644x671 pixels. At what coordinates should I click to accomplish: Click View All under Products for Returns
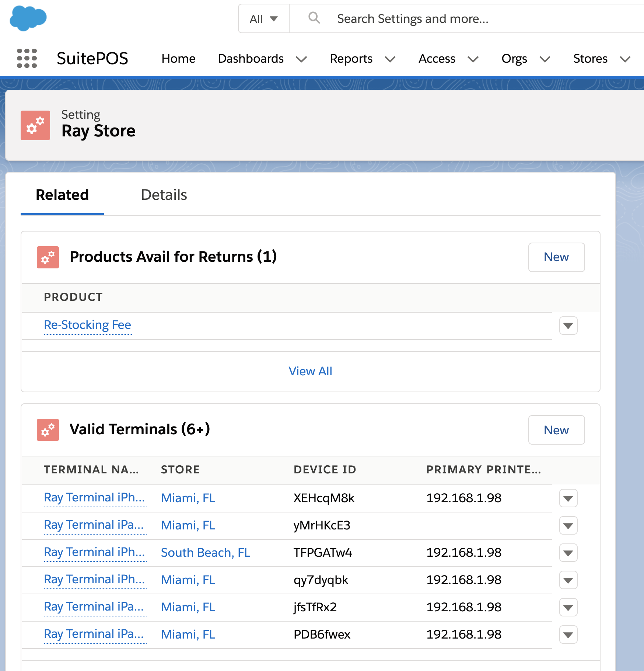point(310,371)
